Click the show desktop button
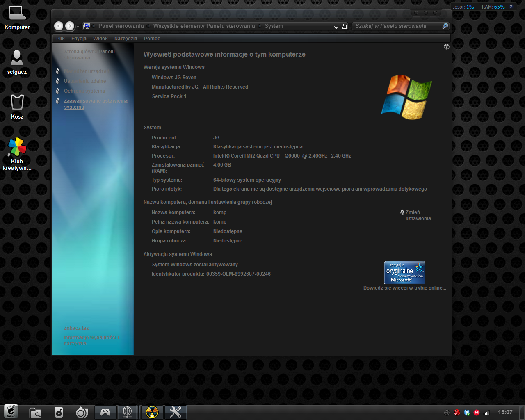Viewport: 525px width, 420px height. point(522,412)
